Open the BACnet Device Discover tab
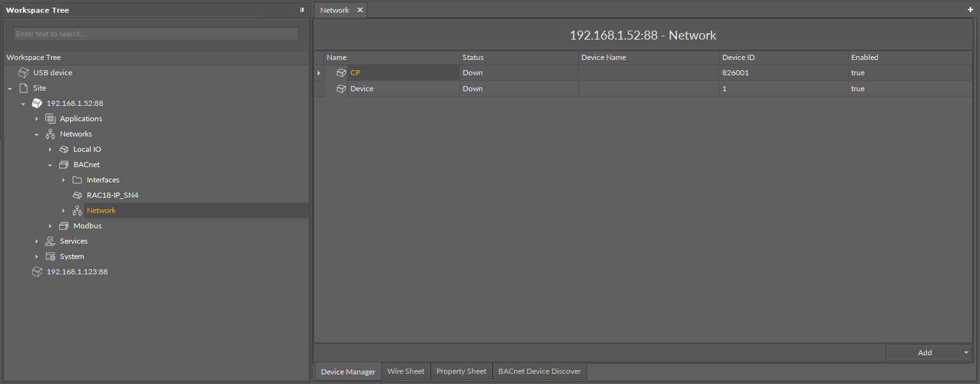Viewport: 980px width, 384px height. (x=539, y=371)
